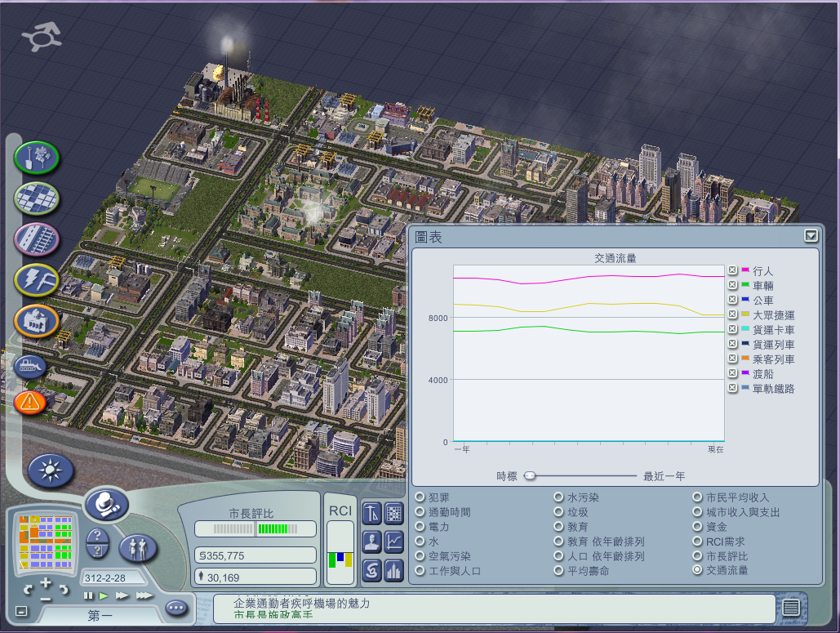The image size is (840, 633).
Task: Zoom in with the plus icon
Action: [x=46, y=582]
